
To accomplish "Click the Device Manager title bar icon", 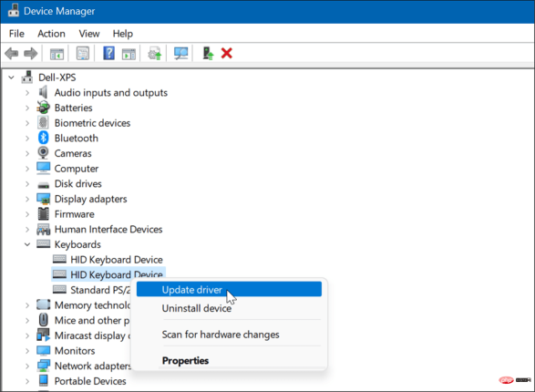I will (x=14, y=11).
